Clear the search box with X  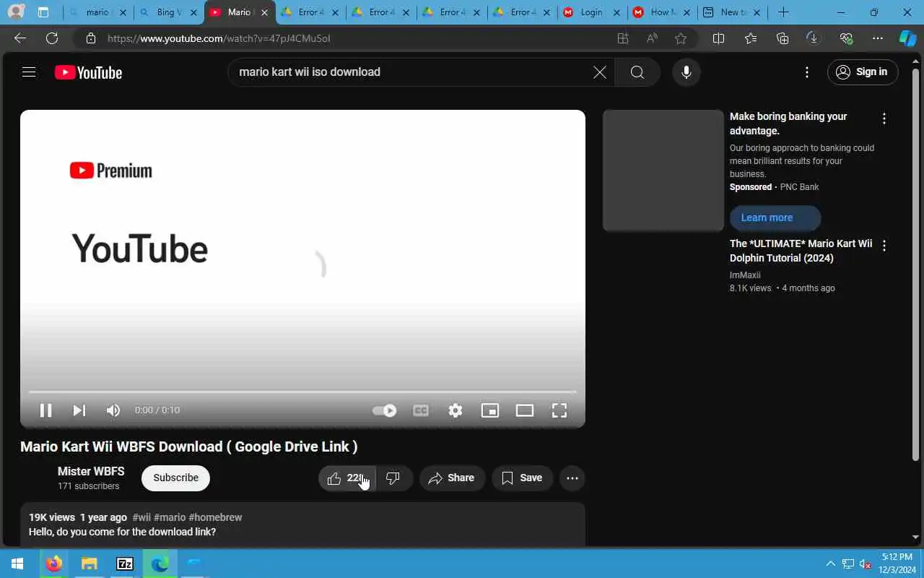[x=600, y=72]
